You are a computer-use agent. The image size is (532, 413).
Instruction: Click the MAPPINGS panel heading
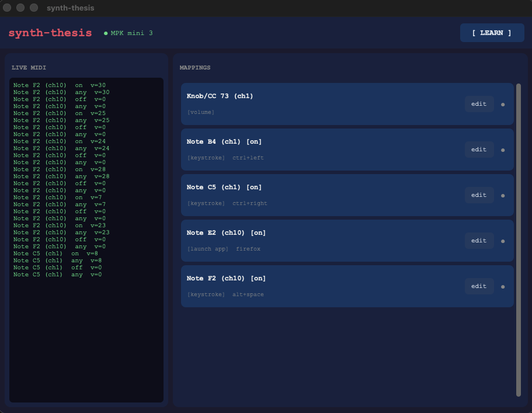195,68
